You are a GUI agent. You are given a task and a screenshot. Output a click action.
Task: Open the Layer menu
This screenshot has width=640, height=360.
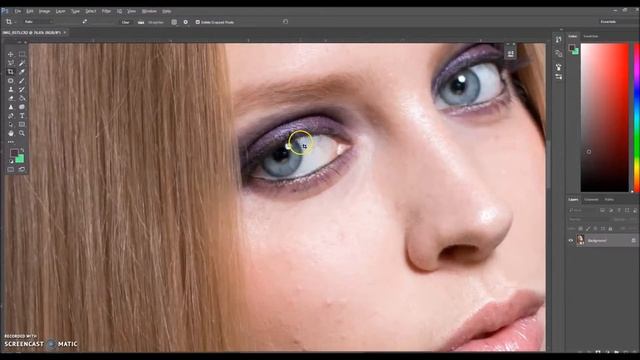(60, 11)
